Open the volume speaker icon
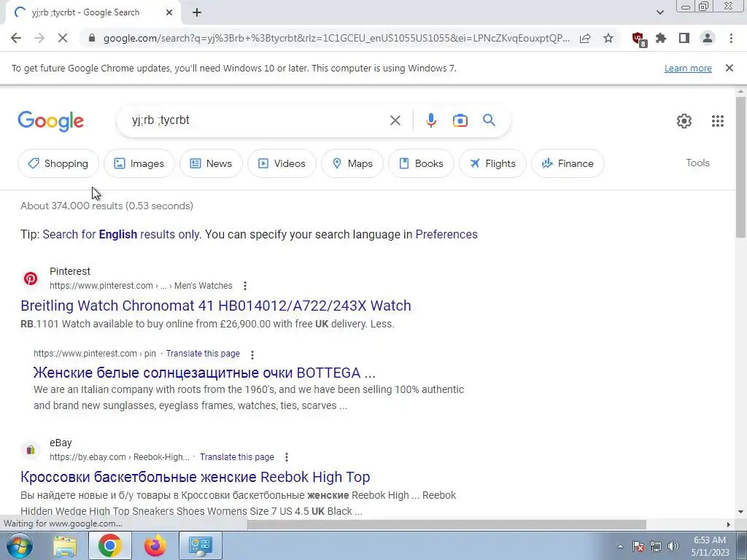This screenshot has width=747, height=560. (x=673, y=546)
